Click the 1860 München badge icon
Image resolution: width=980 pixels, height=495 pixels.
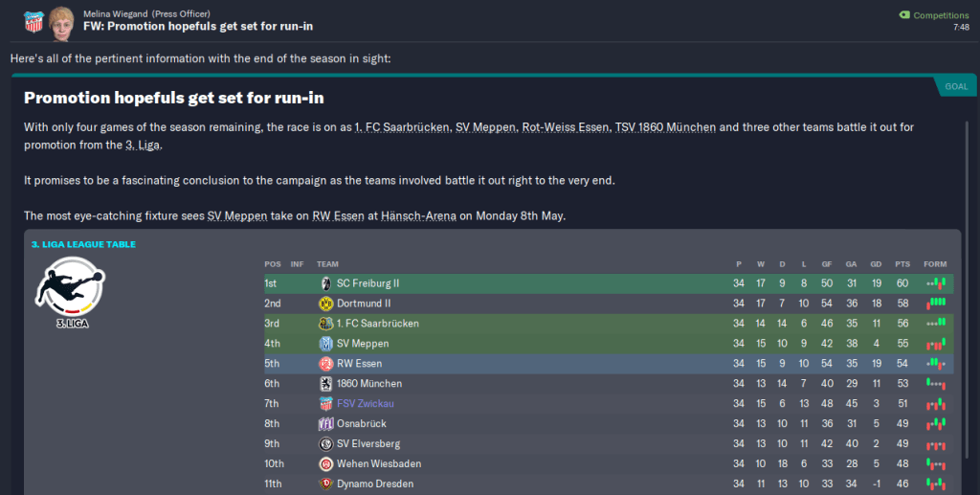pos(325,384)
